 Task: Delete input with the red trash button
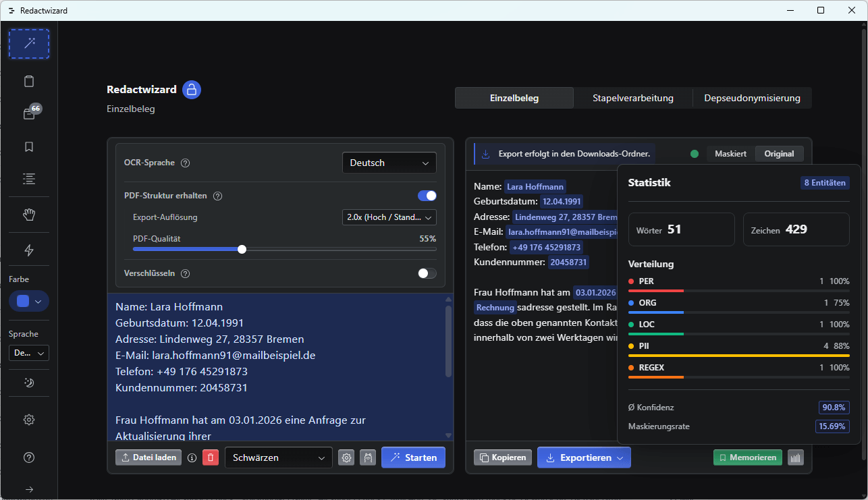coord(211,457)
